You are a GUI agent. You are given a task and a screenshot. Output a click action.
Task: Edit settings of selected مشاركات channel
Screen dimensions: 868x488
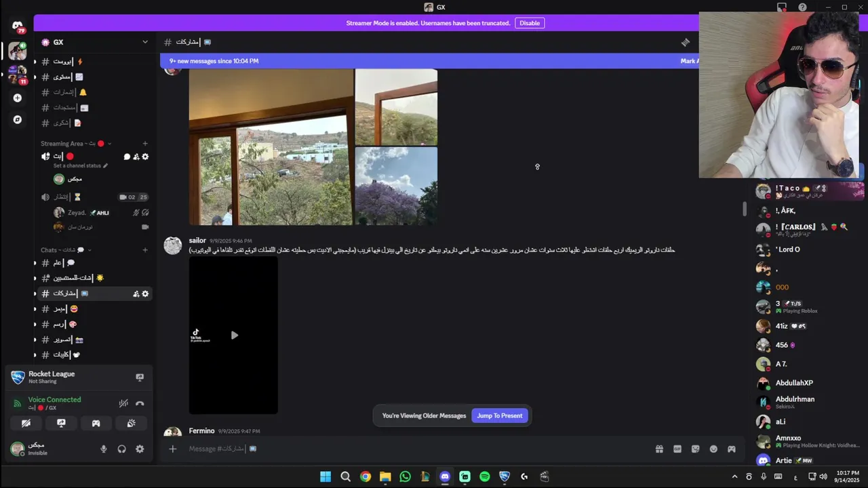pyautogui.click(x=145, y=293)
